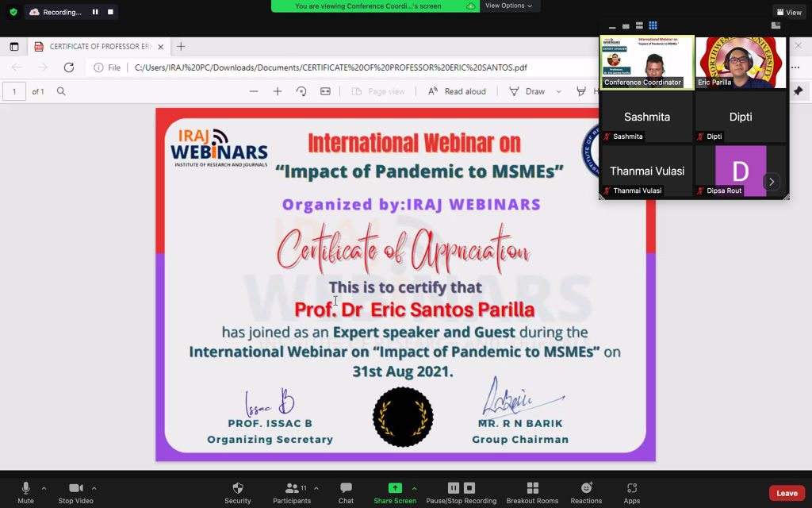Open the View Options dropdown
Viewport: 812px width, 508px height.
508,6
